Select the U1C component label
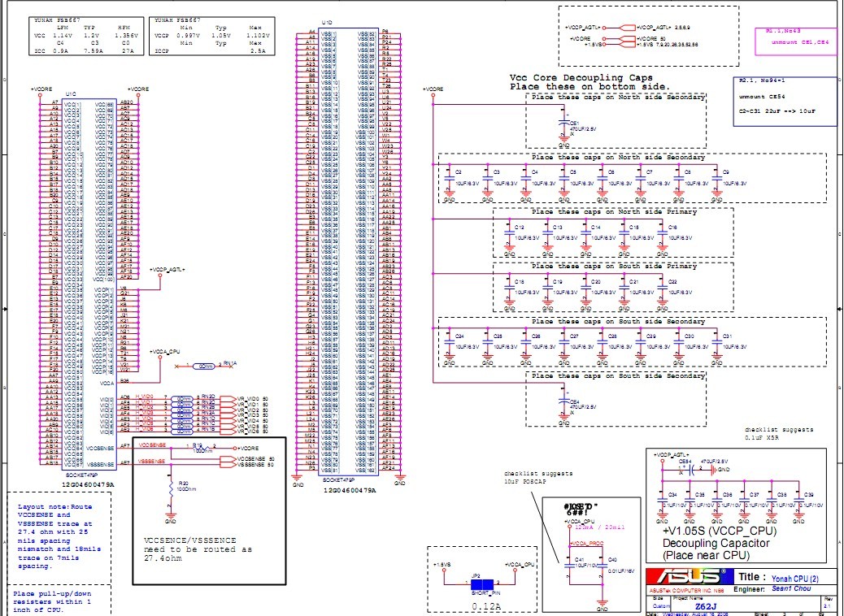This screenshot has width=844, height=616. tap(71, 94)
